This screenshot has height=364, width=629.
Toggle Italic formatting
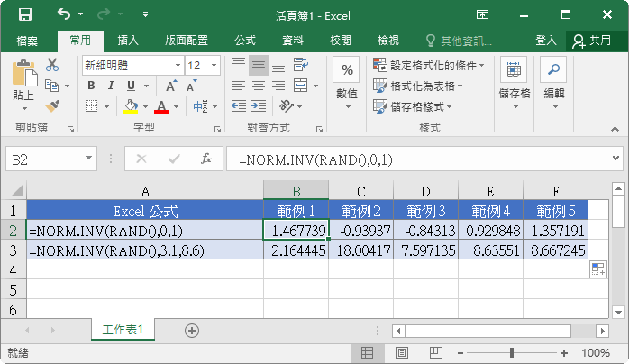tap(111, 86)
